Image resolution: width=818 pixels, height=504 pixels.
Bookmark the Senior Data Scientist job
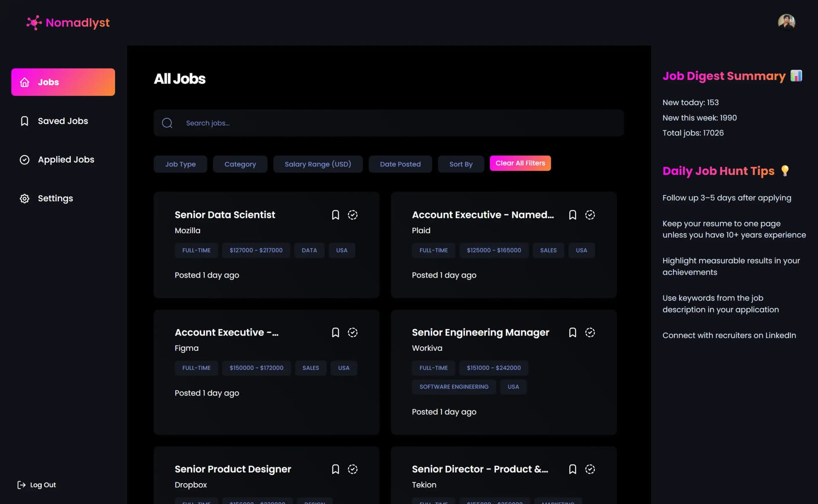tap(335, 215)
